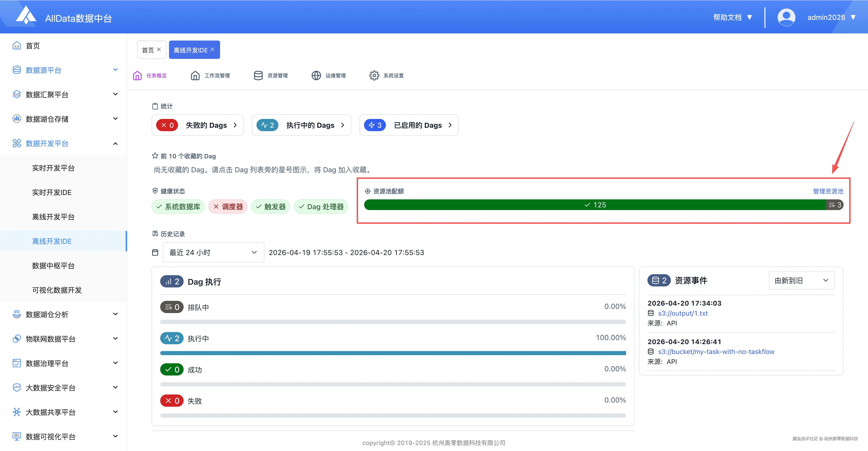Click the 系统设置 gear icon
Viewport: 868px width, 451px height.
point(374,76)
